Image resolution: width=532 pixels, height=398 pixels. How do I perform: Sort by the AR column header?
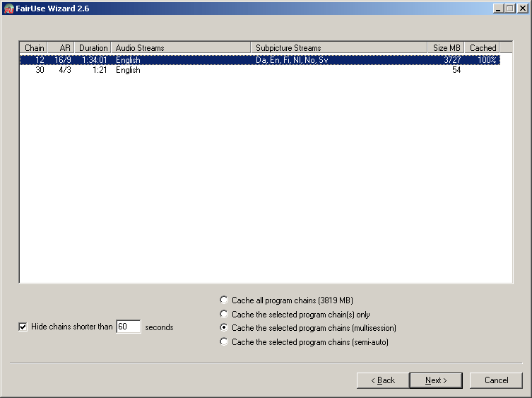pos(61,48)
